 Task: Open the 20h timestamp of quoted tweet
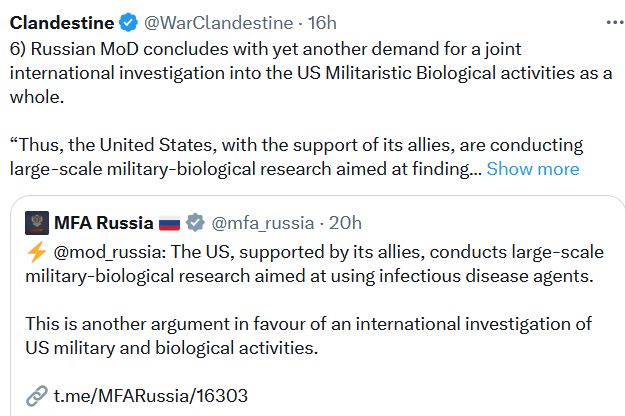(344, 222)
